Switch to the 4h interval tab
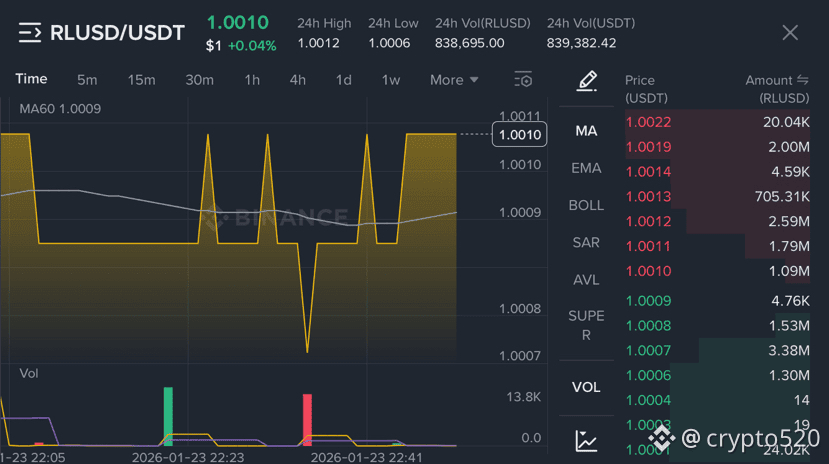829x464 pixels. pyautogui.click(x=298, y=80)
